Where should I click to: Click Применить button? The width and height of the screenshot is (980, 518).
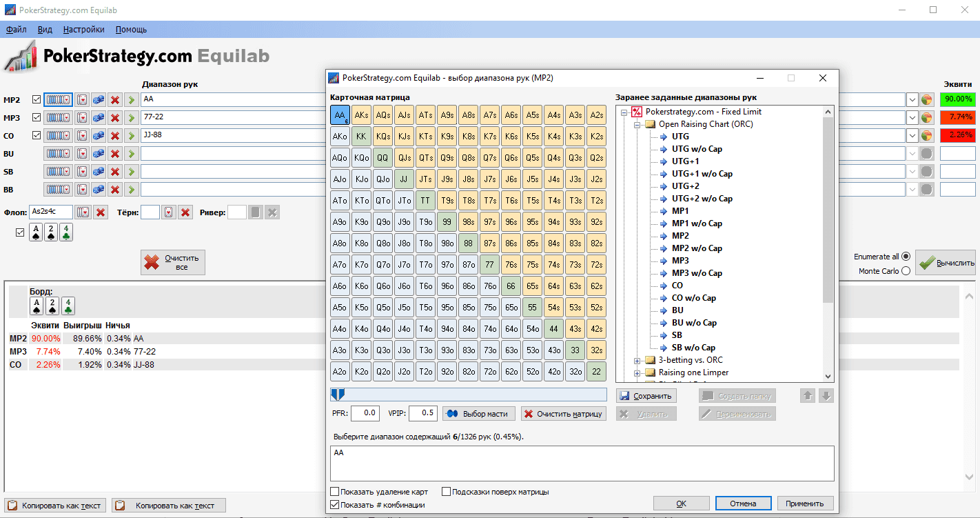coord(805,504)
